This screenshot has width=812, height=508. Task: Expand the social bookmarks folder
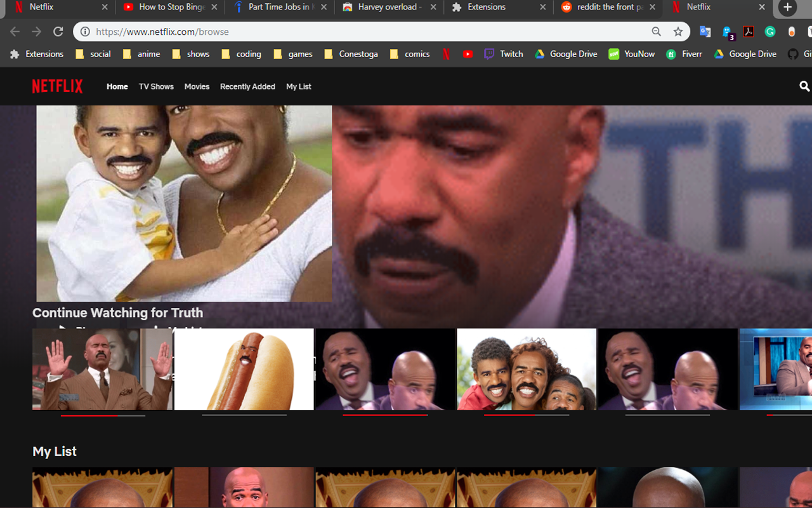coord(93,54)
